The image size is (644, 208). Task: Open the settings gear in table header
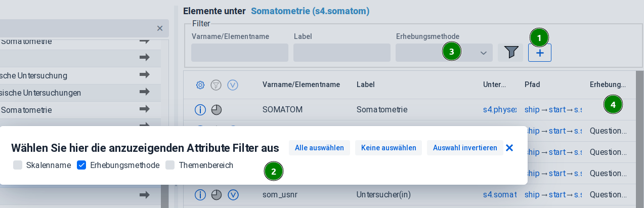[x=200, y=85]
